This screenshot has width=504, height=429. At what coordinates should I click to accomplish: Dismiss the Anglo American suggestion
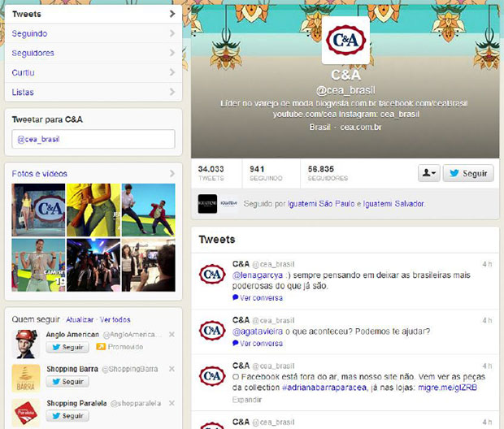tap(172, 335)
